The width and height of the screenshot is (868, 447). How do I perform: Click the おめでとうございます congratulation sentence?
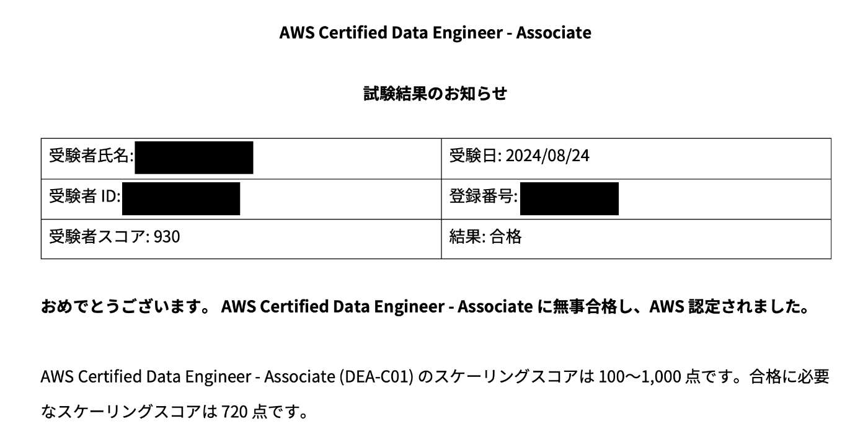click(425, 308)
